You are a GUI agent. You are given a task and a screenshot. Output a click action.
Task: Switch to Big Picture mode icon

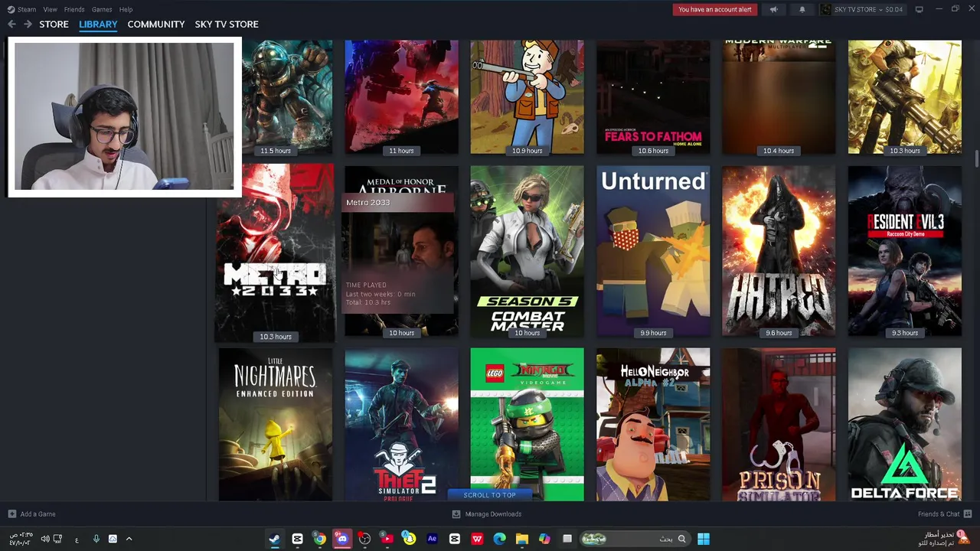point(919,9)
